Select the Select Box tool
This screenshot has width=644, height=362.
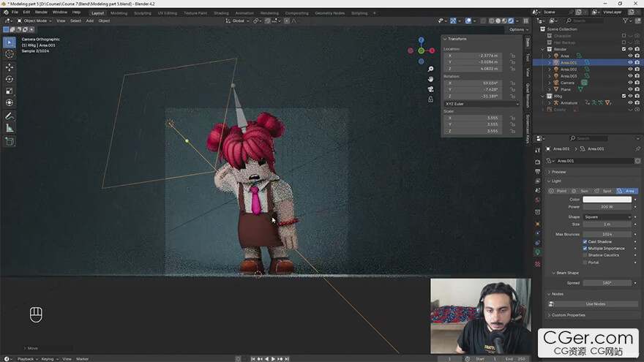point(10,42)
